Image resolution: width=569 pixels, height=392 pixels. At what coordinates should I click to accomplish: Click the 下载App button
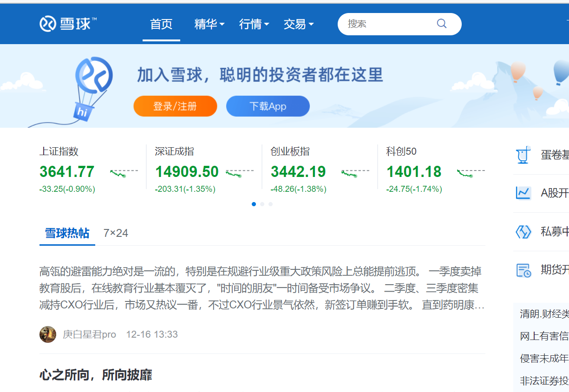(x=268, y=106)
